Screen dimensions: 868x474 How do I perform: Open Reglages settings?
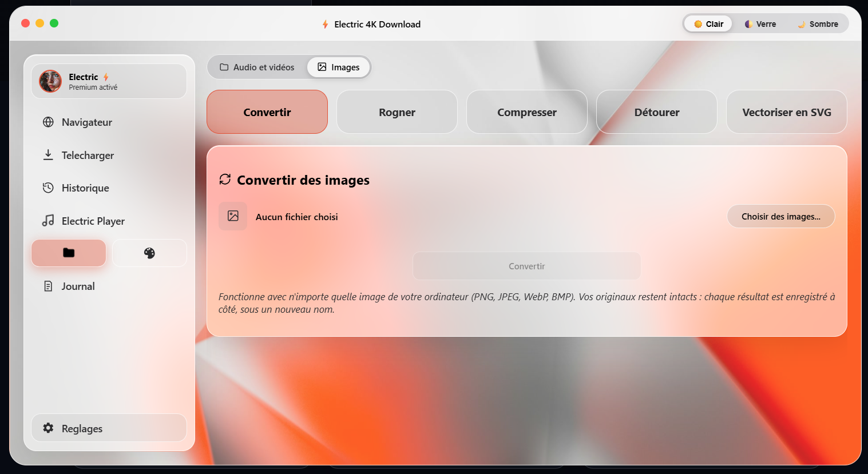(x=109, y=428)
